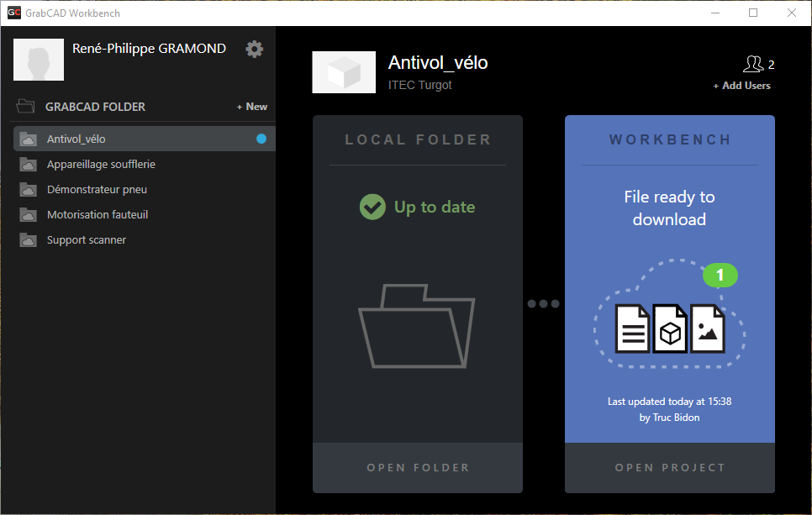Click the large open folder illustration

[x=416, y=326]
